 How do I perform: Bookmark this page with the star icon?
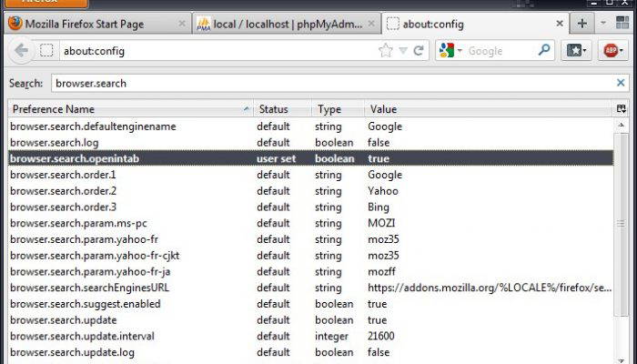click(386, 51)
